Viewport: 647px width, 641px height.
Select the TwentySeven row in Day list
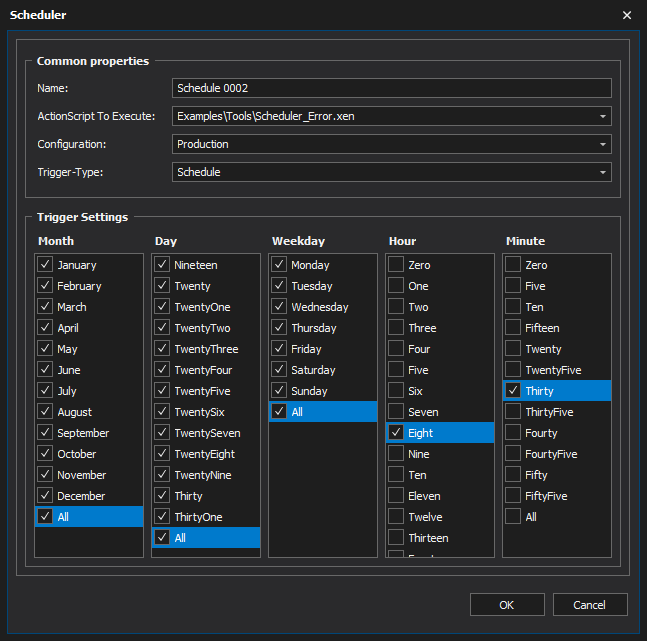[206, 433]
